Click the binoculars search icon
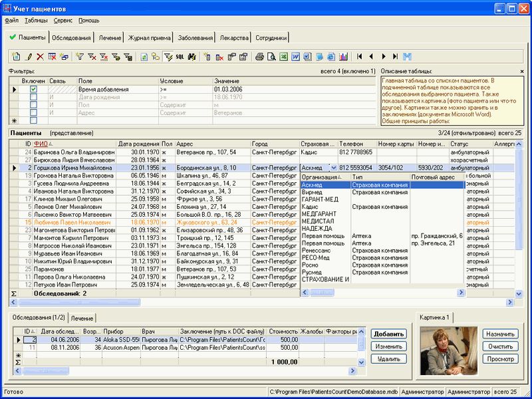 (192, 57)
